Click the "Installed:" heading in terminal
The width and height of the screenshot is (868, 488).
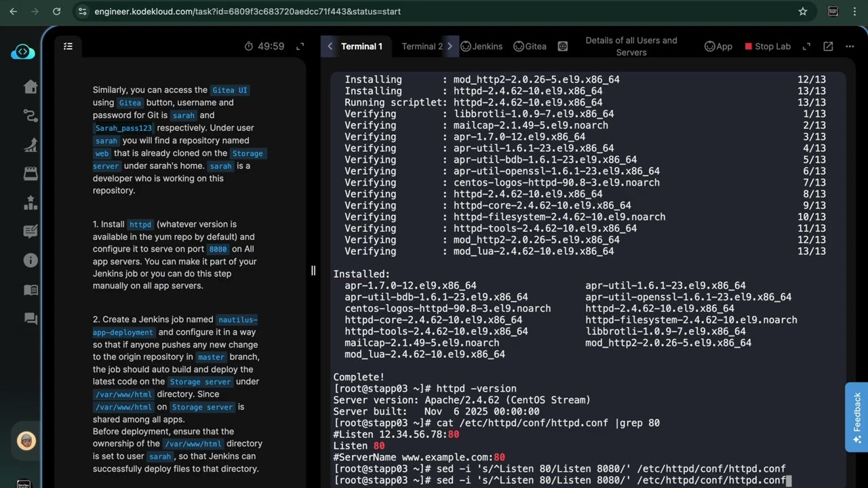(361, 274)
